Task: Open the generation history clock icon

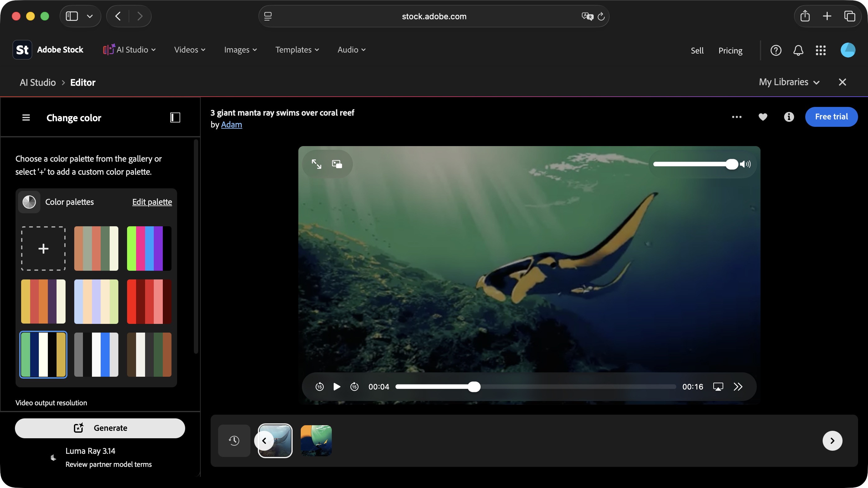Action: pos(234,440)
